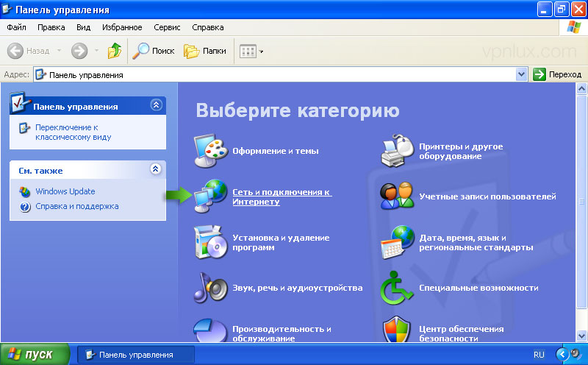Open Производительность и обслуживание category
Image resolution: width=588 pixels, height=365 pixels.
[282, 333]
